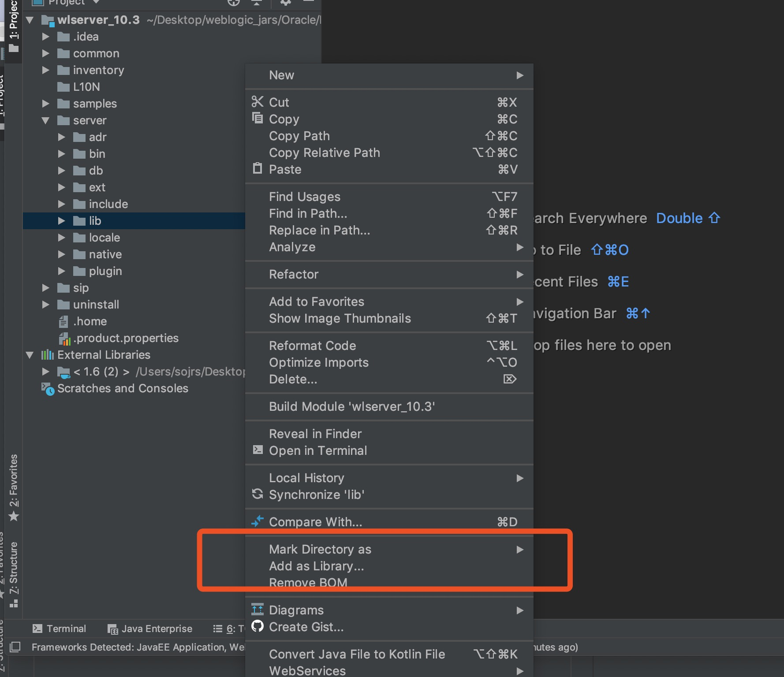The height and width of the screenshot is (677, 784).
Task: Open Add to Favorites submenu
Action: (x=389, y=301)
